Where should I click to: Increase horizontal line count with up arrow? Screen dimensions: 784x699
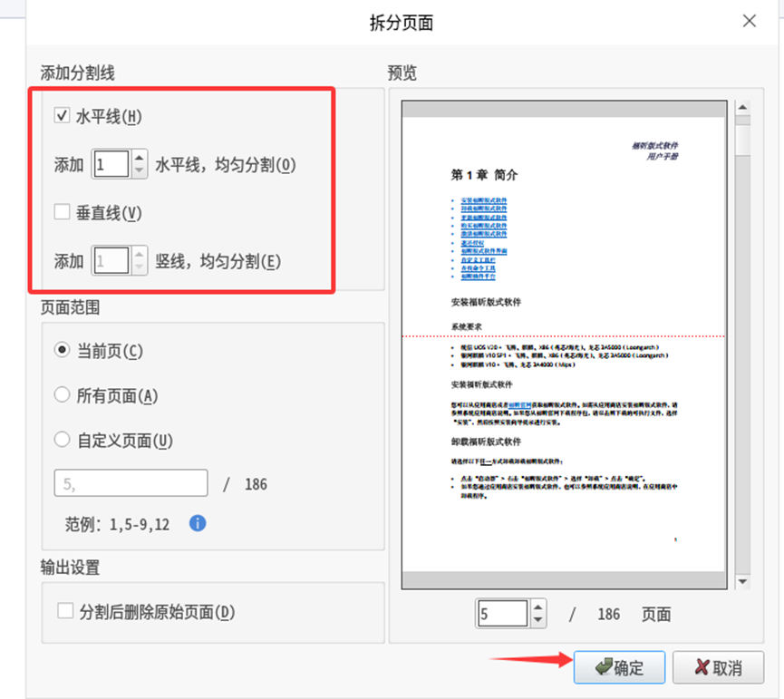pyautogui.click(x=139, y=158)
